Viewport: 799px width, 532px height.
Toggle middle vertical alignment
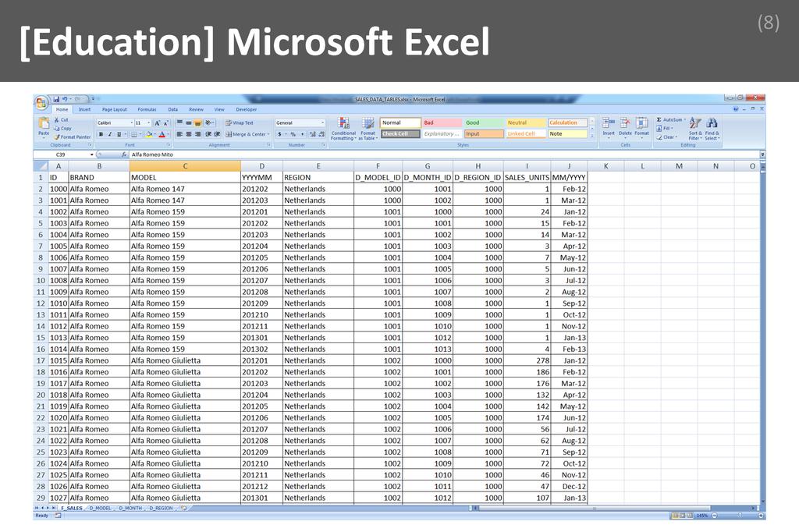pos(189,122)
